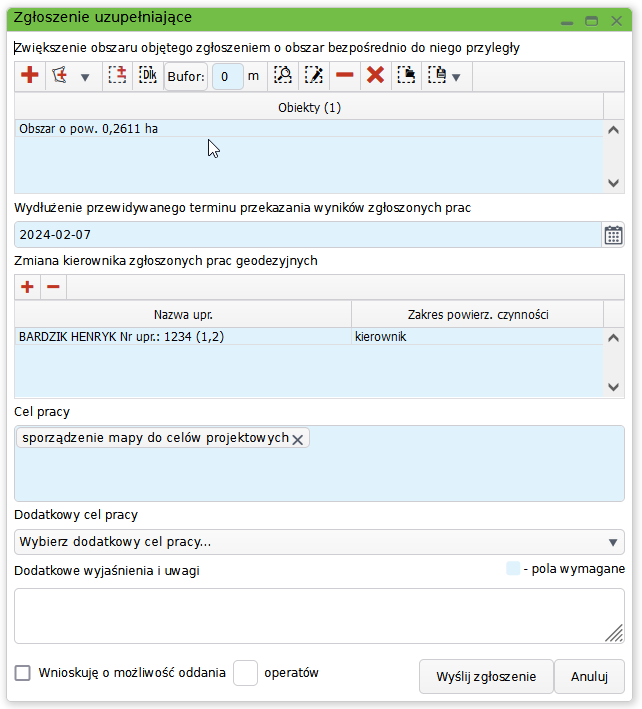Open the arrow next to the polygon tool
This screenshot has height=709, width=642.
[84, 77]
